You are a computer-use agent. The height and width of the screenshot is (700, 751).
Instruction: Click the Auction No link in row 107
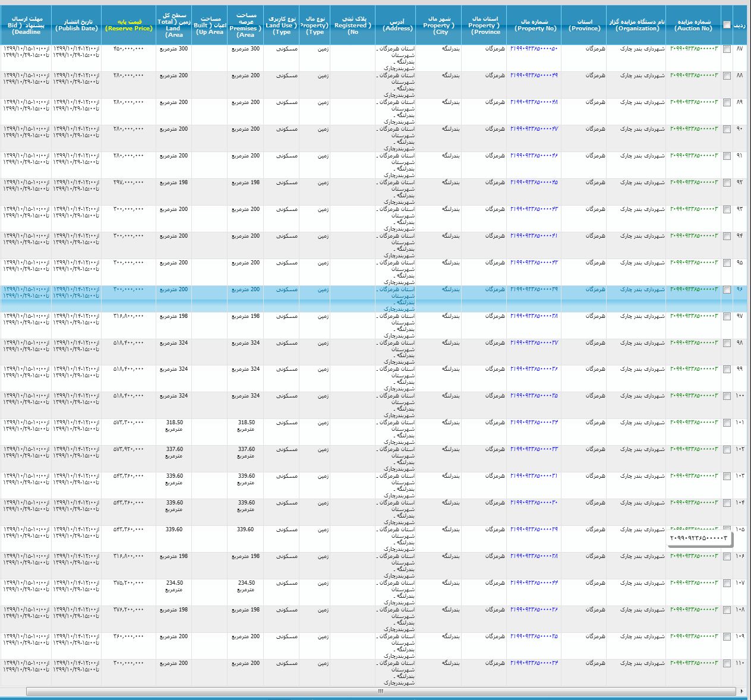tap(693, 583)
